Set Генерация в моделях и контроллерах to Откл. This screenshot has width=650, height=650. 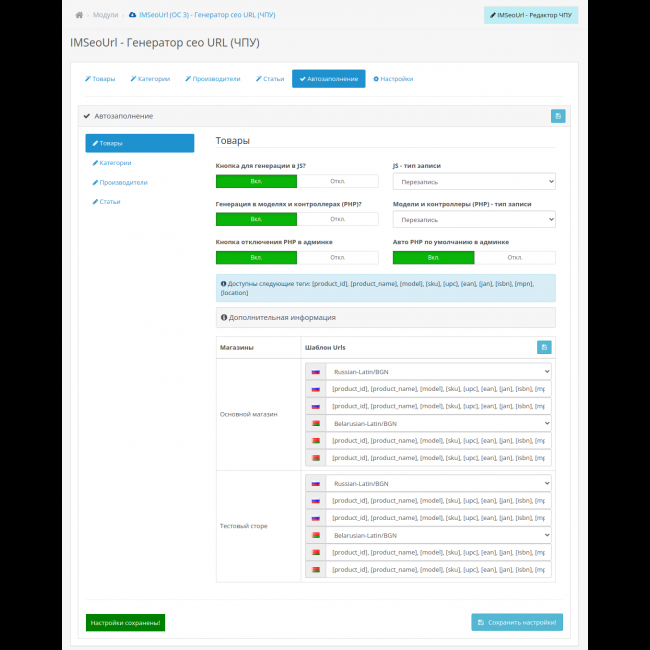point(338,219)
